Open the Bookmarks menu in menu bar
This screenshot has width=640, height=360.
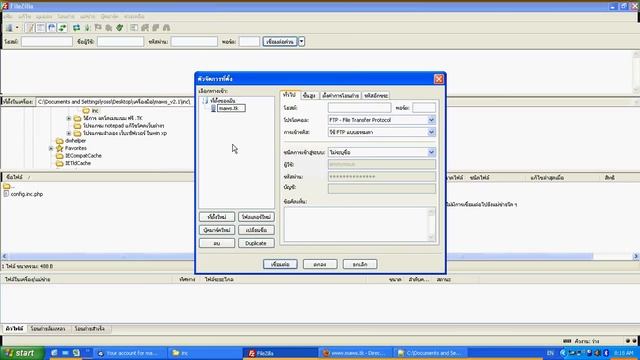pos(109,17)
